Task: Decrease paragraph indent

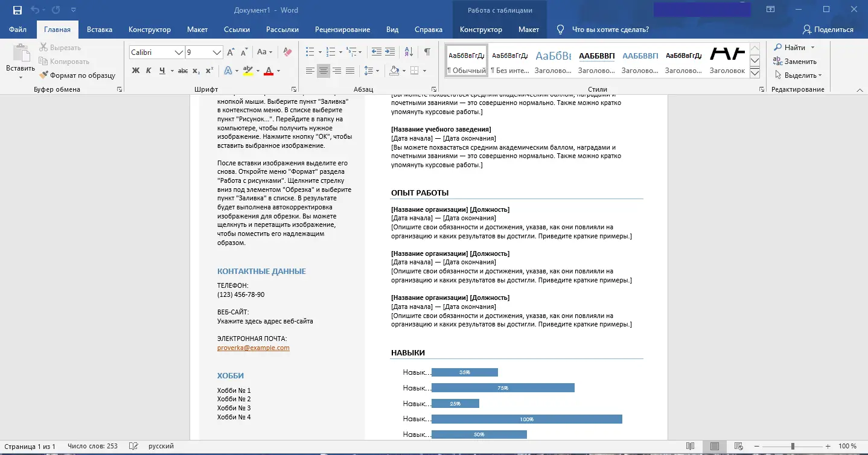Action: coord(377,52)
